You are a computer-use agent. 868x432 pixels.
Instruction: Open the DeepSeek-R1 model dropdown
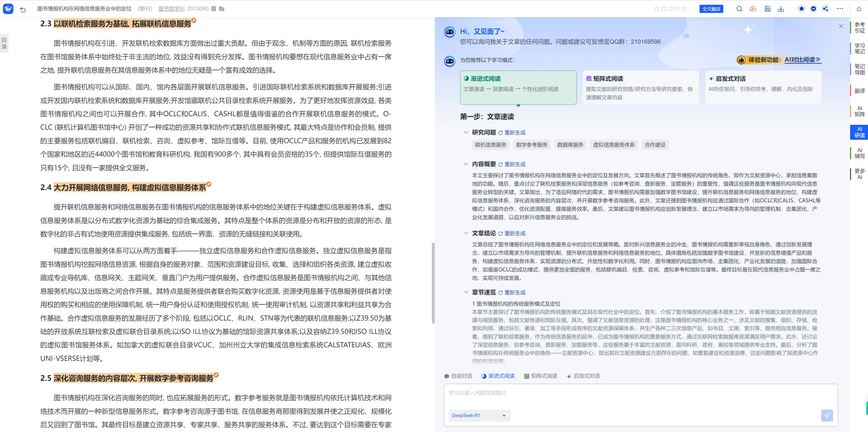pyautogui.click(x=479, y=416)
